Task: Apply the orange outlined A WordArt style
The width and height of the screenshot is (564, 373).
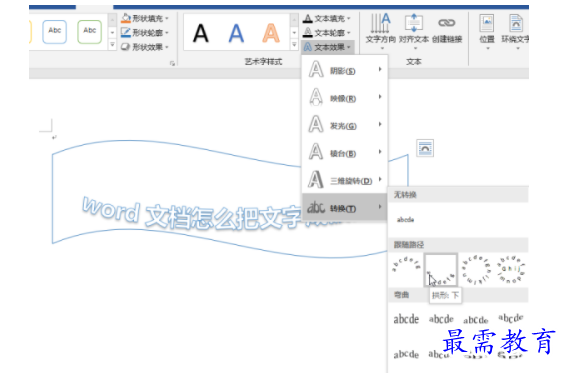Action: pos(270,33)
